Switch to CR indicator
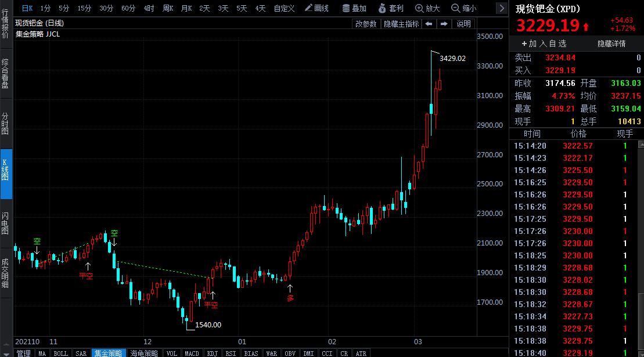Viewport: 644px width, 357px height. tap(344, 354)
